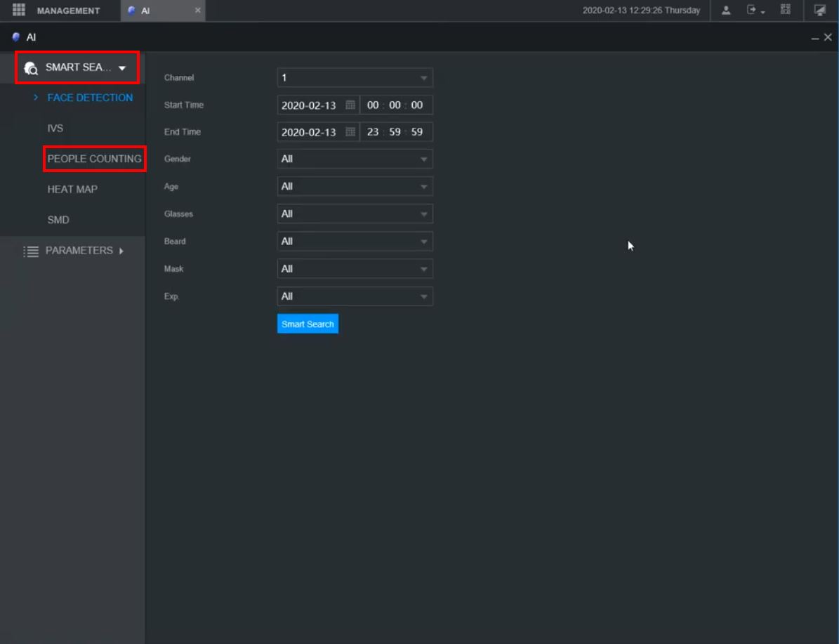Image resolution: width=839 pixels, height=644 pixels.
Task: Click the QR code icon
Action: (x=785, y=10)
